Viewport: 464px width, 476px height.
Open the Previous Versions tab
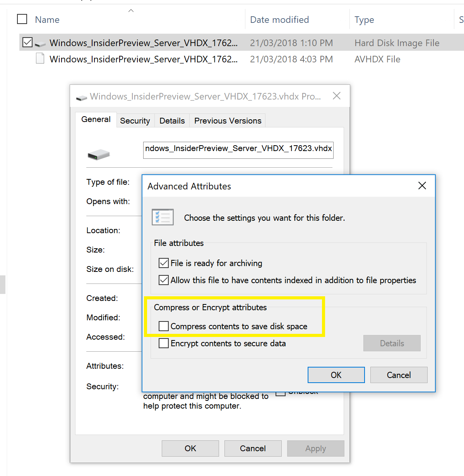pyautogui.click(x=228, y=121)
